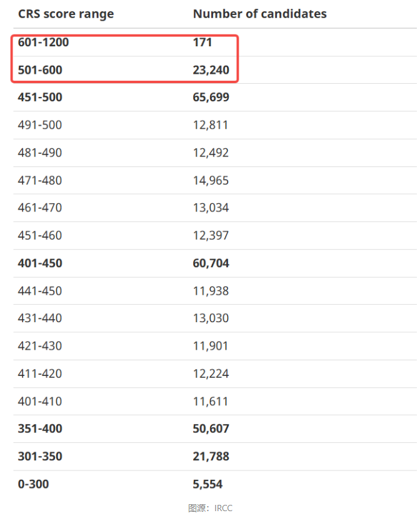Viewport: 420px width, 513px height.
Task: Click the CRS score range column header
Action: 66,14
